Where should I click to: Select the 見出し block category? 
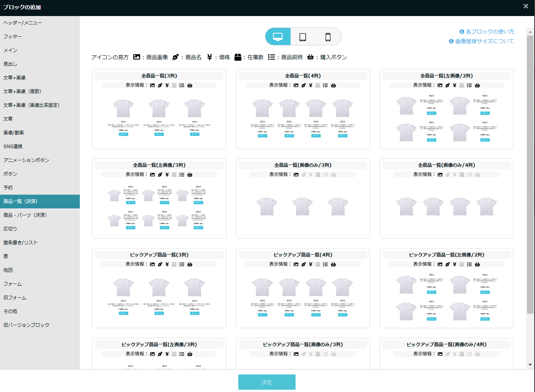40,64
